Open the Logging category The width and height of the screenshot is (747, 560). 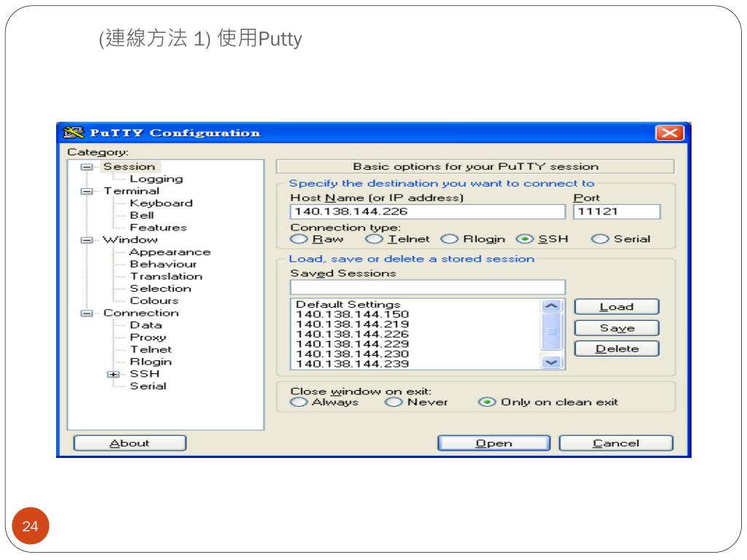pyautogui.click(x=156, y=179)
